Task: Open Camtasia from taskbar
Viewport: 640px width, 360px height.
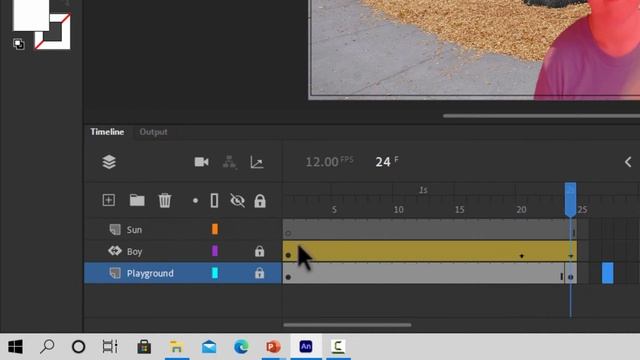Action: [x=338, y=347]
